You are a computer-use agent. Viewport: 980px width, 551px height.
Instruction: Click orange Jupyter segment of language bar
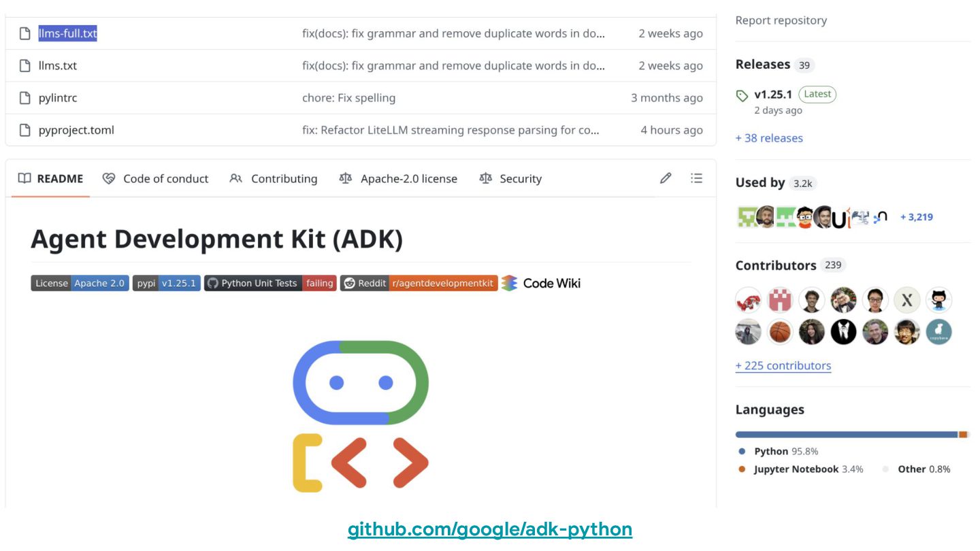coord(963,434)
